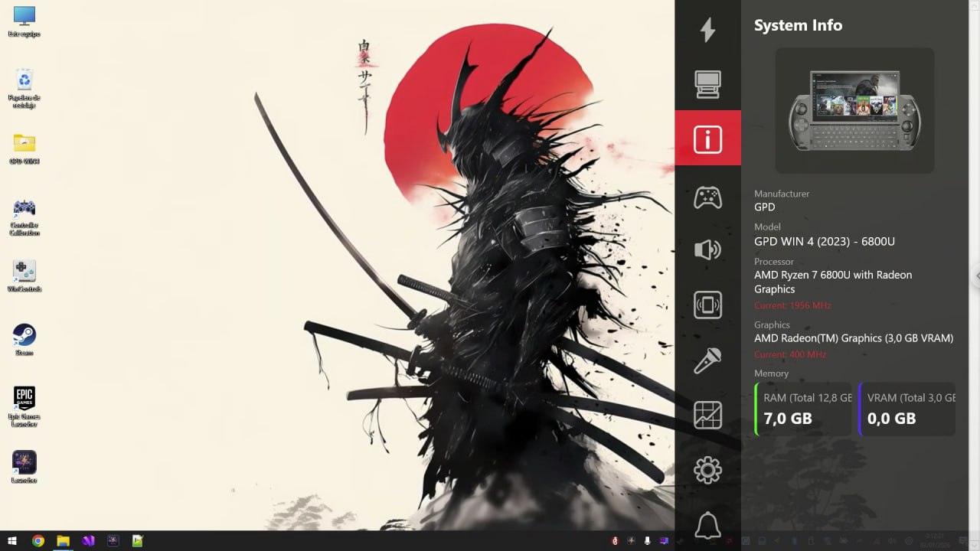Screen dimensions: 980x551
Task: Click the Memory section label
Action: [771, 373]
